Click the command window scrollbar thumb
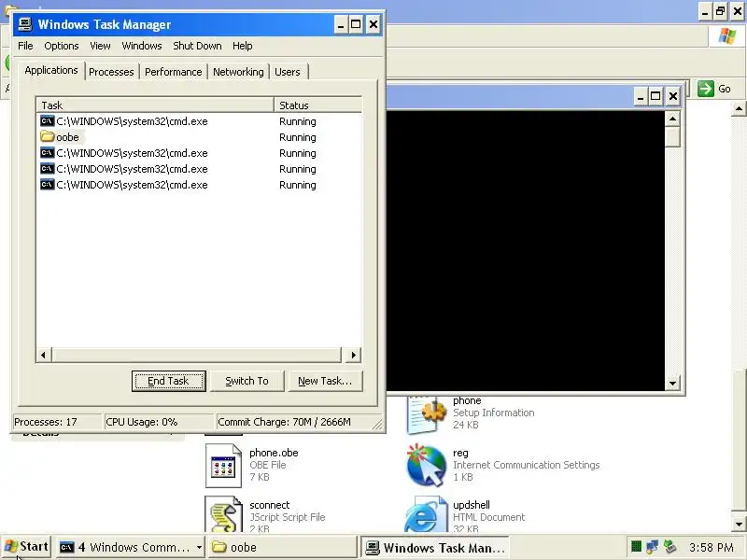Screen dimensions: 747x560 click(672, 136)
